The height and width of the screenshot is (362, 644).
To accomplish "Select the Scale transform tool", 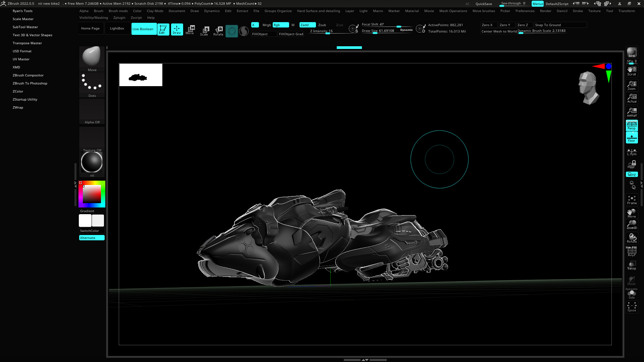I will click(x=204, y=31).
